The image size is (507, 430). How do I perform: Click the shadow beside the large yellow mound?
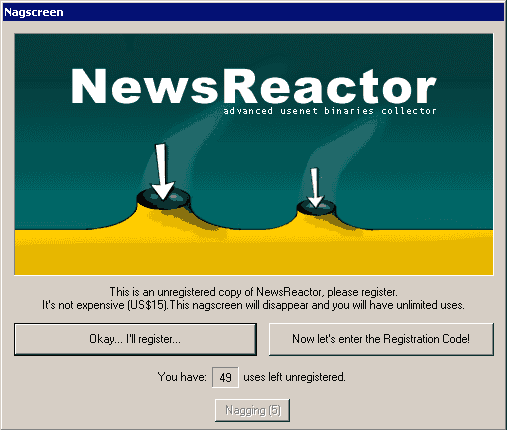pos(200,223)
